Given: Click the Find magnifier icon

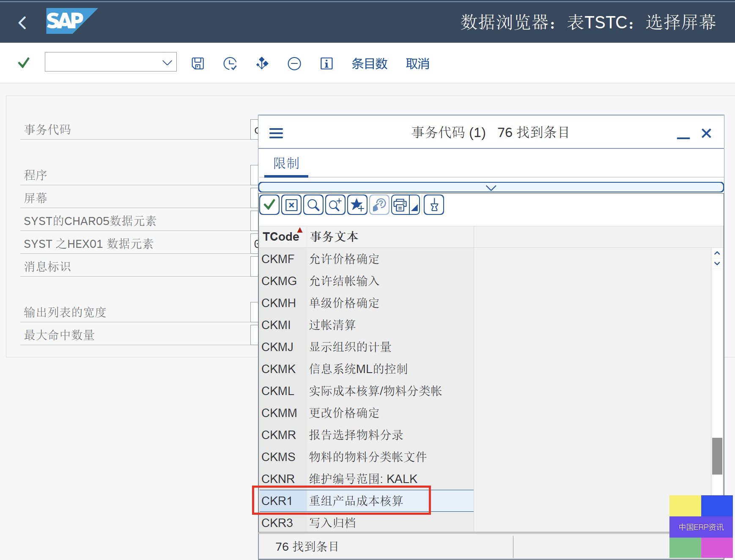Looking at the screenshot, I should [313, 205].
